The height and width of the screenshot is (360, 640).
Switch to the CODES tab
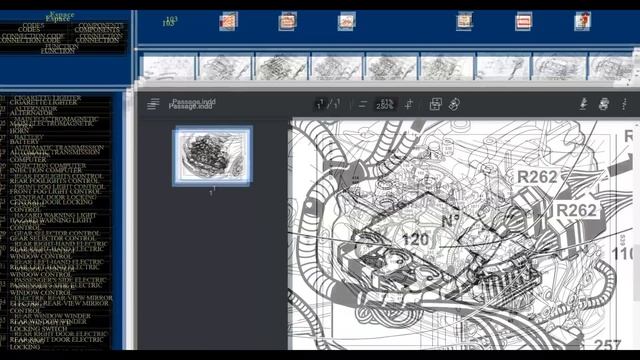pyautogui.click(x=30, y=28)
